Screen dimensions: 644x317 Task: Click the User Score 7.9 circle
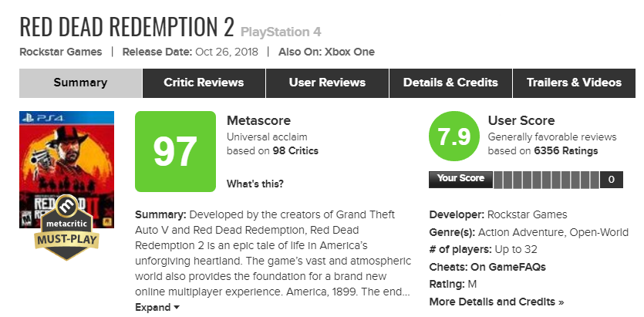453,137
